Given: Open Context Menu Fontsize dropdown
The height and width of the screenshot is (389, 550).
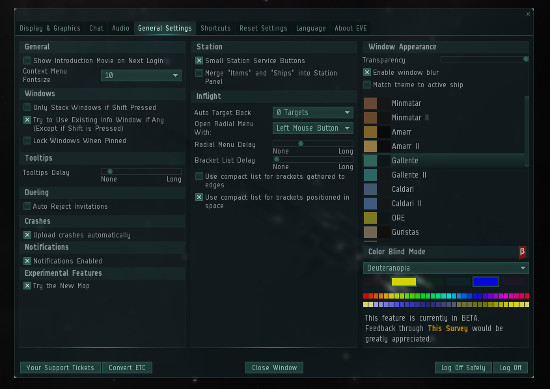Looking at the screenshot, I should click(x=141, y=75).
